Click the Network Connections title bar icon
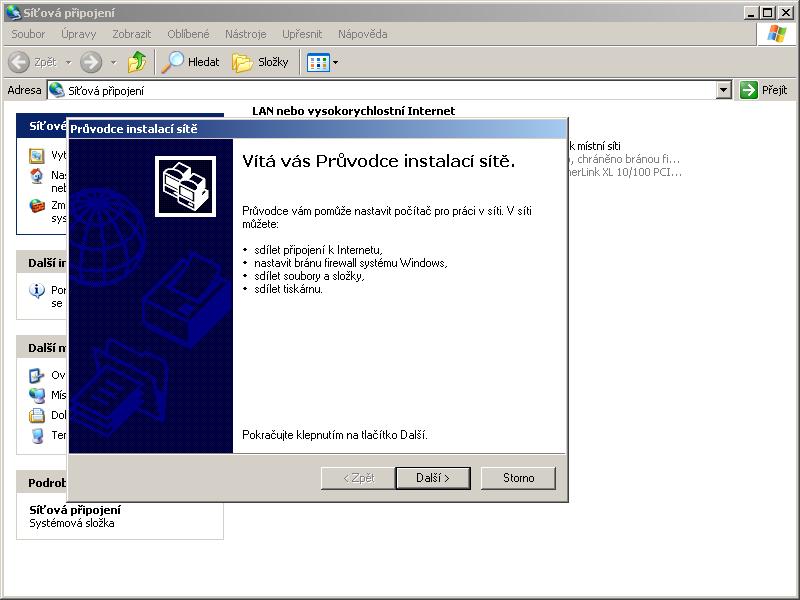Screen dimensions: 800x600 pos(12,12)
